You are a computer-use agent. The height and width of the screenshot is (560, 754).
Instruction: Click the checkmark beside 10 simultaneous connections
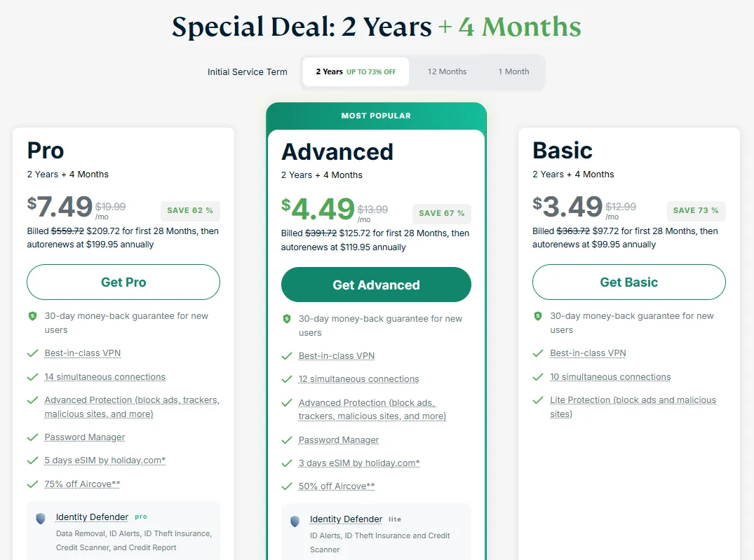(x=538, y=377)
